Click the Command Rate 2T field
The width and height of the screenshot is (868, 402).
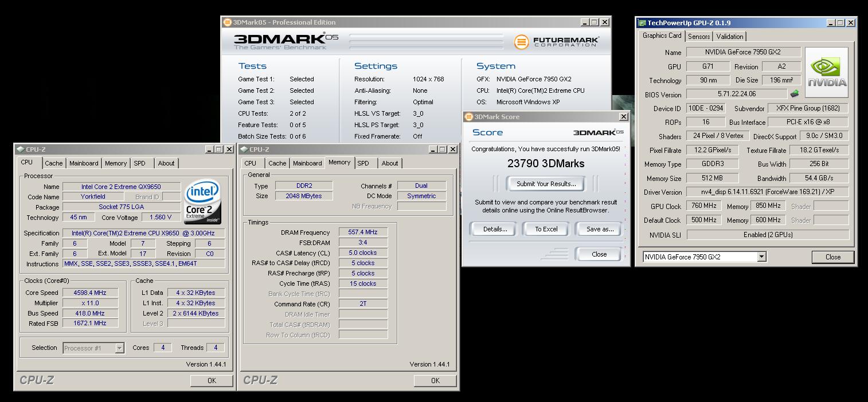tap(363, 304)
